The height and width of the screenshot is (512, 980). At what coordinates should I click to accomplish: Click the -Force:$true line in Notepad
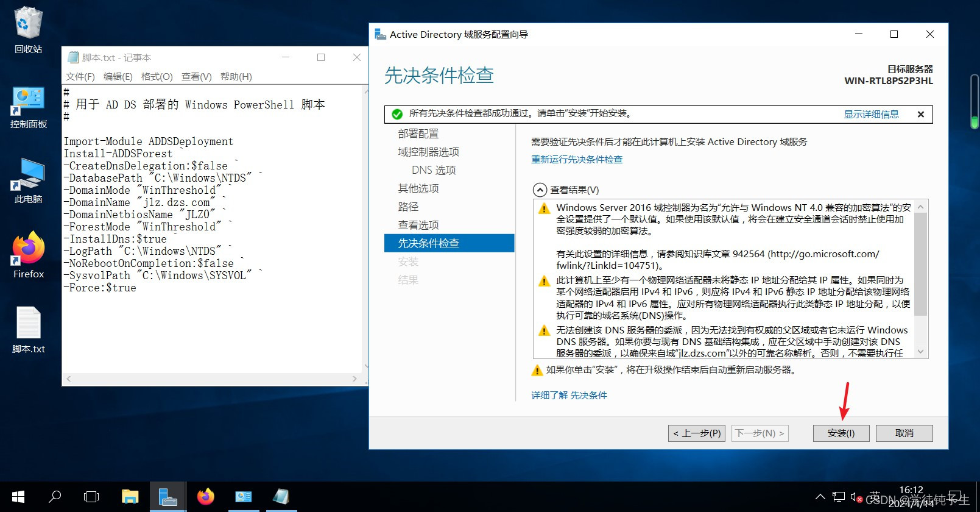(100, 288)
